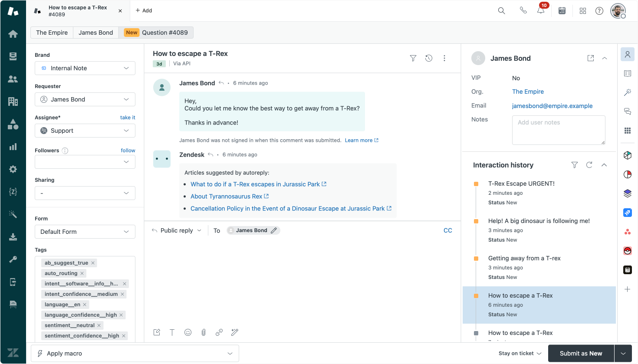Collapse Interaction history section
638x364 pixels.
(x=604, y=165)
